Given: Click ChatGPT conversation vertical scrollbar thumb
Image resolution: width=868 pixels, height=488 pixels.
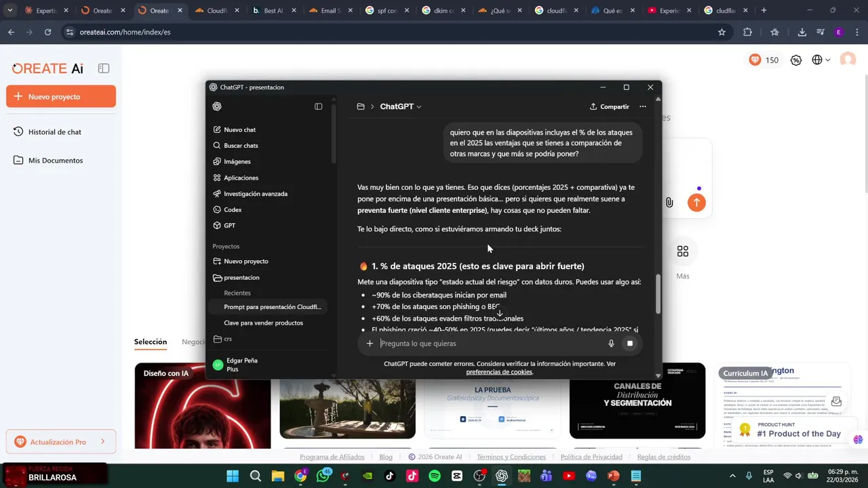Looking at the screenshot, I should 658,293.
